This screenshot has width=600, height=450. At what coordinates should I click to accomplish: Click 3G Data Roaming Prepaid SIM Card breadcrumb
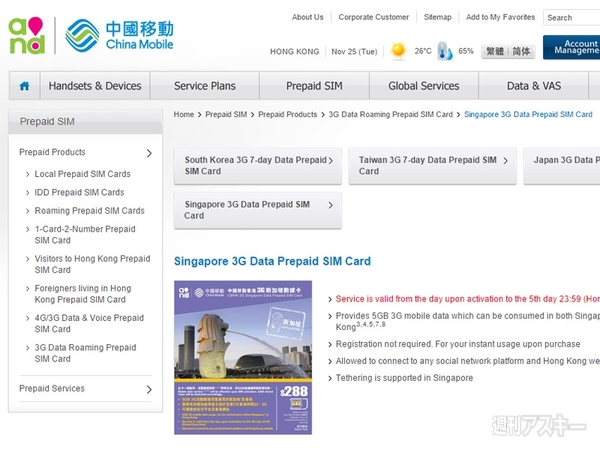tap(391, 114)
